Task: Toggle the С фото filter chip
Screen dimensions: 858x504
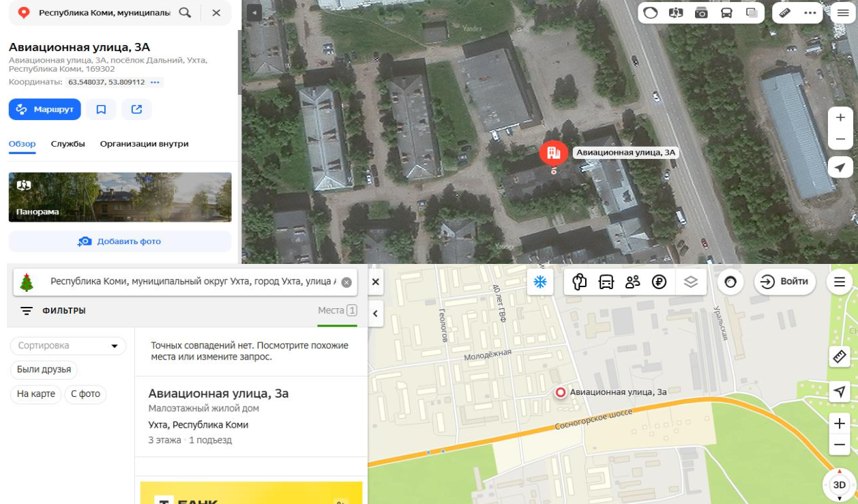Action: 85,394
